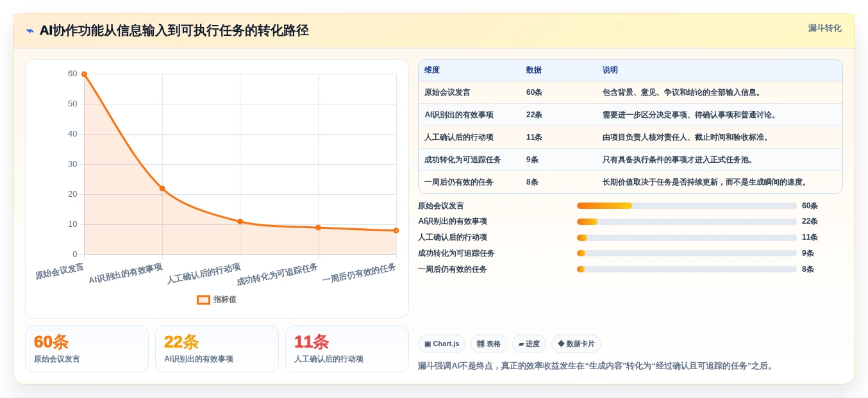
Task: Click the chart point for 一周后仍有效的任务
Action: coord(396,231)
